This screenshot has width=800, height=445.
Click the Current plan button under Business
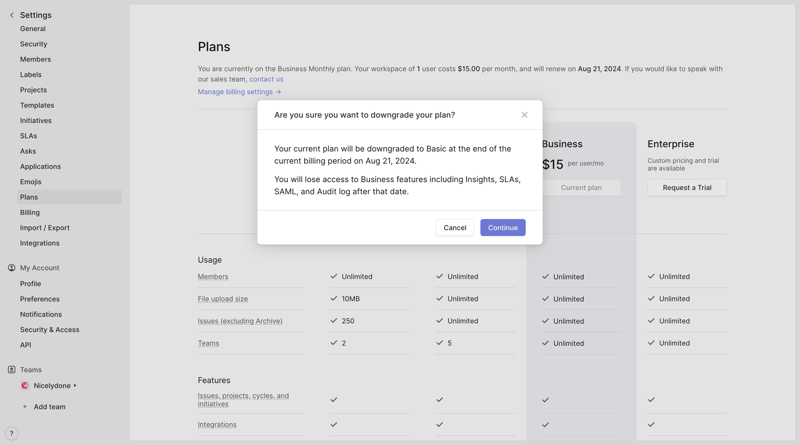[581, 188]
